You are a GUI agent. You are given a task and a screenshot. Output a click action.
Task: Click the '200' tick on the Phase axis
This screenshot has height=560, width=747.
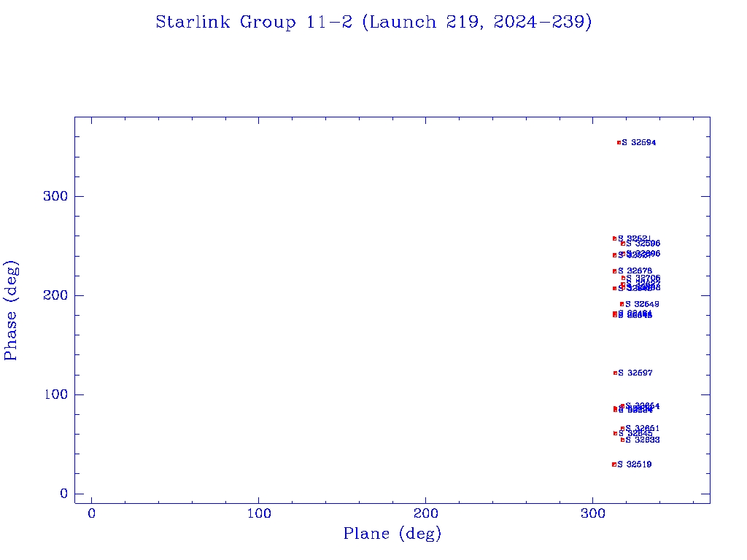click(55, 295)
